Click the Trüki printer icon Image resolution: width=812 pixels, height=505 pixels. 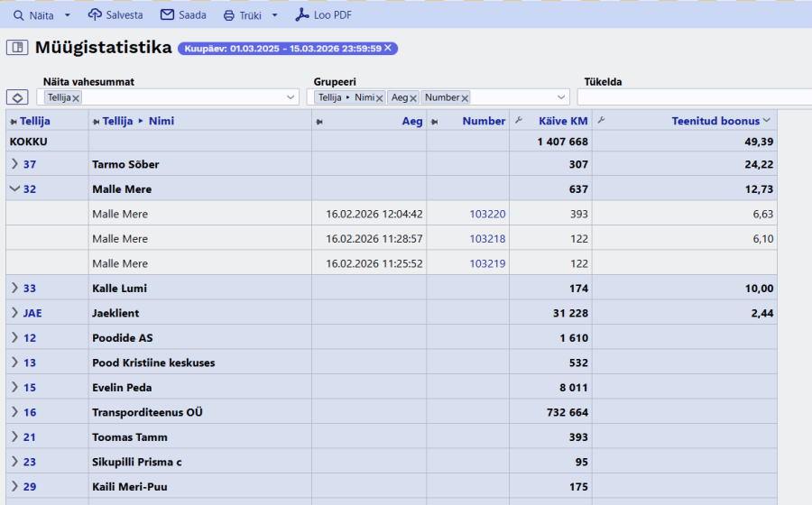coord(229,15)
